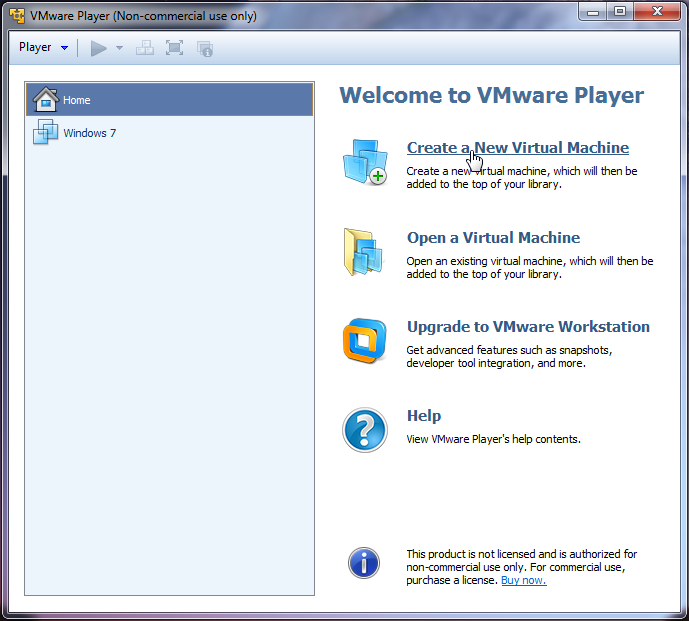Click the VMware Workstation logo icon
Screen dimensions: 689x621
[x=365, y=341]
